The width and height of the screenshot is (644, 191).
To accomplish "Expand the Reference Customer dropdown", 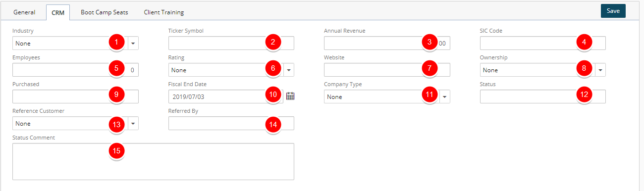I will point(133,124).
